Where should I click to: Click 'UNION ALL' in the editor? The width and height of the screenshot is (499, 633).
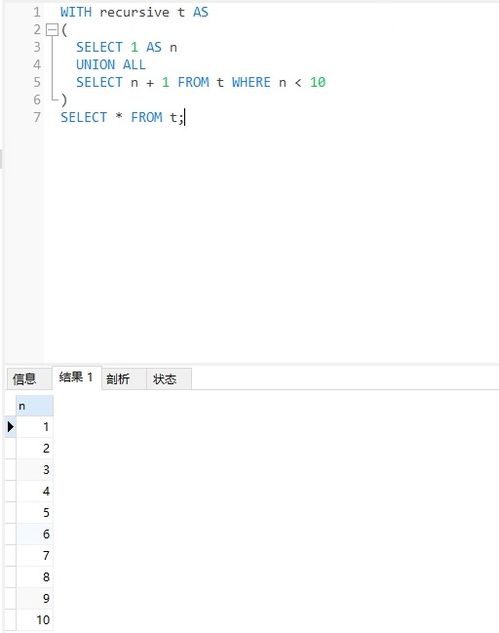[x=111, y=65]
